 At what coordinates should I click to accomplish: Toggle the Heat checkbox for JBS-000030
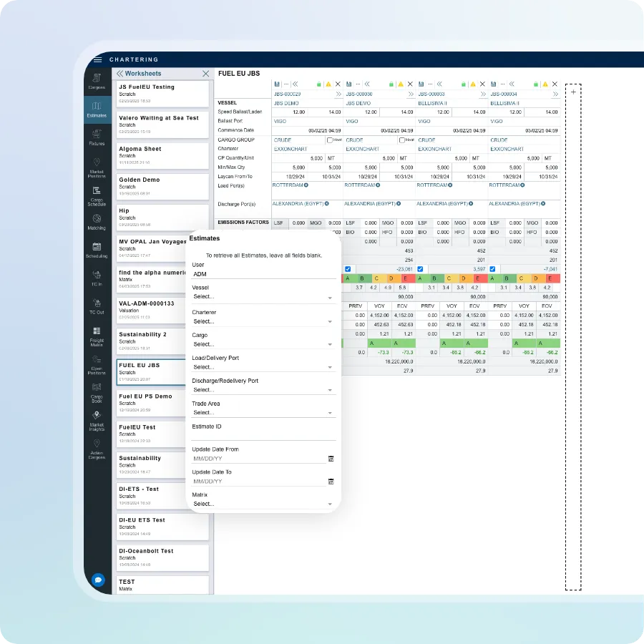tap(401, 140)
